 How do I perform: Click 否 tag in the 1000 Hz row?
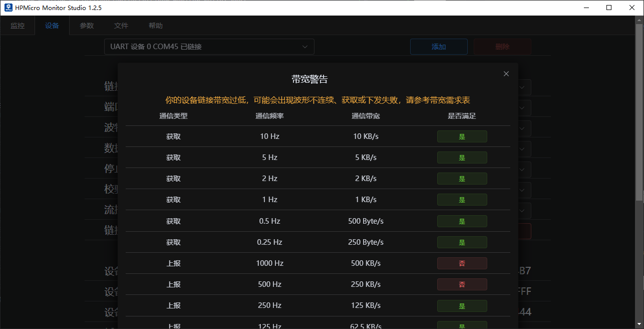[462, 263]
